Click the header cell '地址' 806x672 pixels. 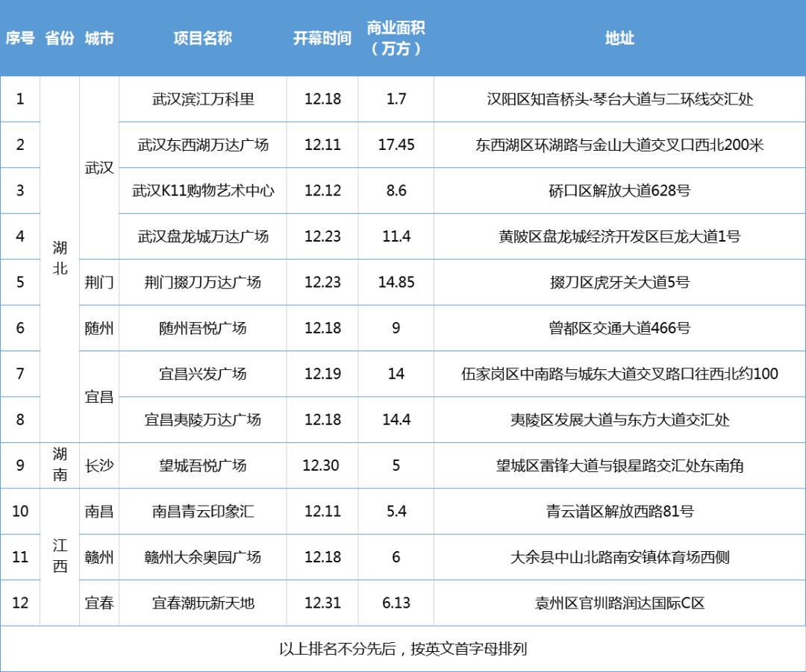pos(619,38)
